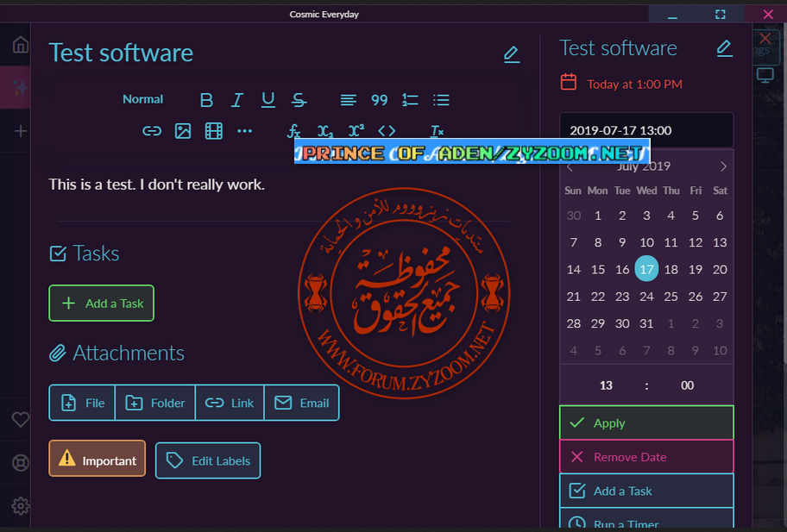
Task: Click Add a Task in side panel
Action: pyautogui.click(x=646, y=491)
